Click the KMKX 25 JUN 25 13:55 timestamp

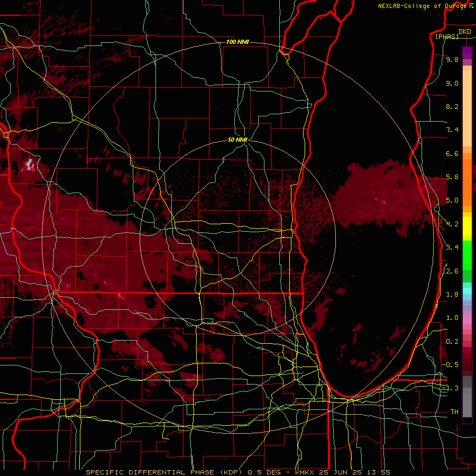click(342, 472)
